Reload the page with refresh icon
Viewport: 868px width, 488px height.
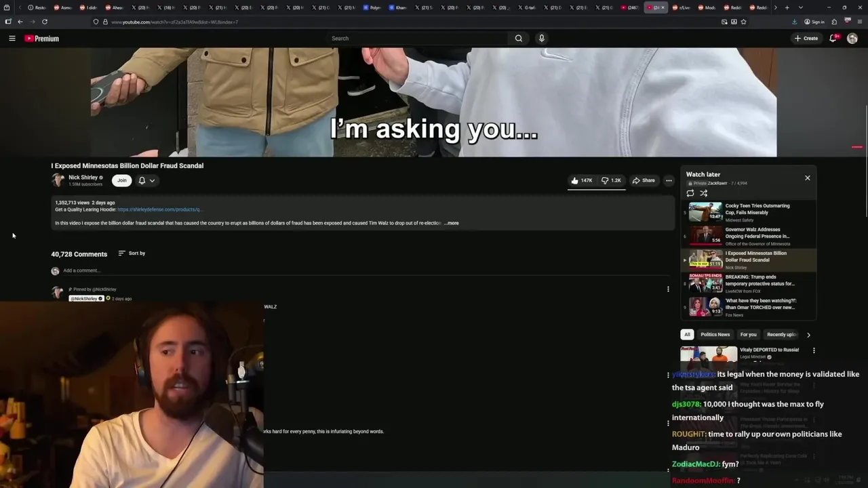[45, 22]
